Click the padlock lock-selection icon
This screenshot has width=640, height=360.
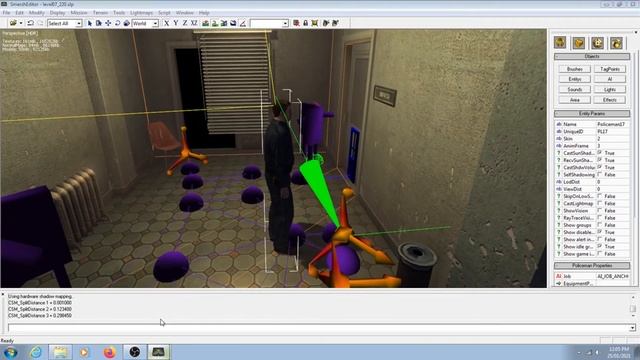[305, 23]
